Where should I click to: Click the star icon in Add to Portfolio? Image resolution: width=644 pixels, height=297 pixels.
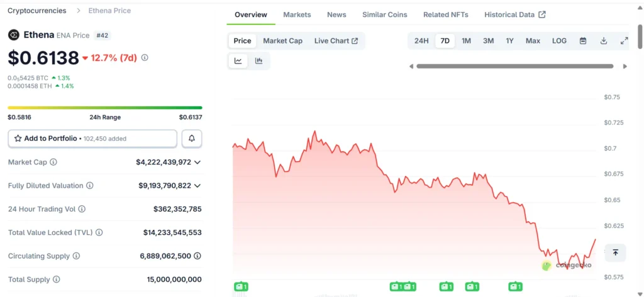pos(18,139)
